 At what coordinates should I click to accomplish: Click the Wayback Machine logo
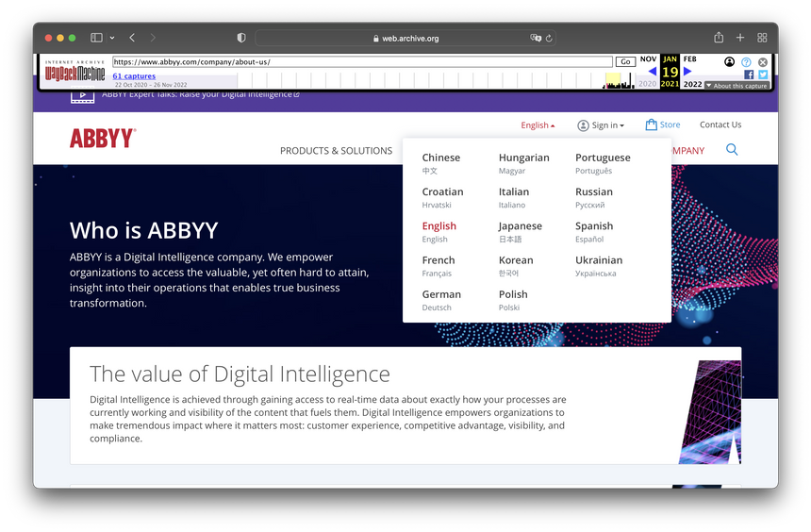pos(75,74)
